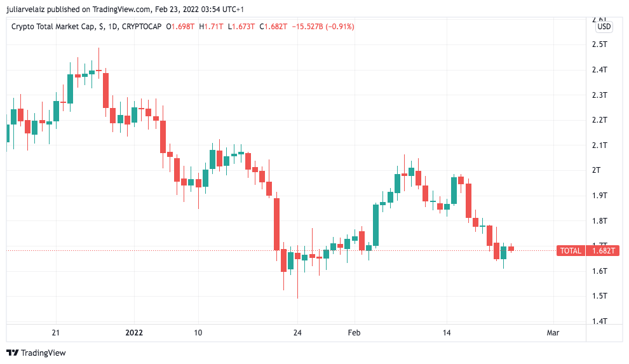Click the O1.698T open value in legend
Image resolution: width=629 pixels, height=364 pixels.
pyautogui.click(x=180, y=27)
